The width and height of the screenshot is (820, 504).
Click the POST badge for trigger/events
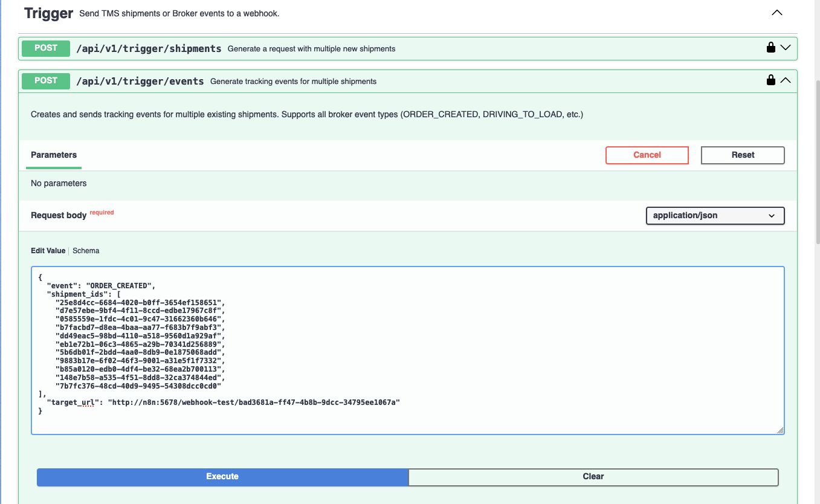(x=46, y=81)
